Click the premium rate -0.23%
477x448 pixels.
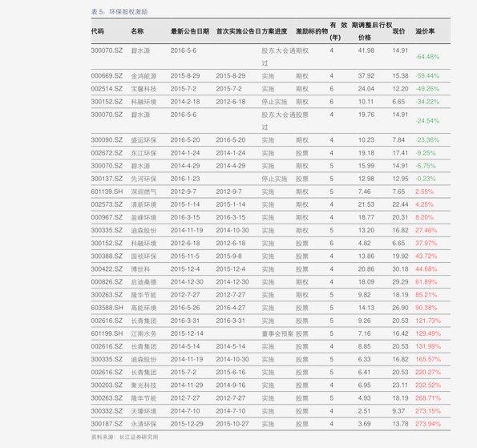pos(425,179)
